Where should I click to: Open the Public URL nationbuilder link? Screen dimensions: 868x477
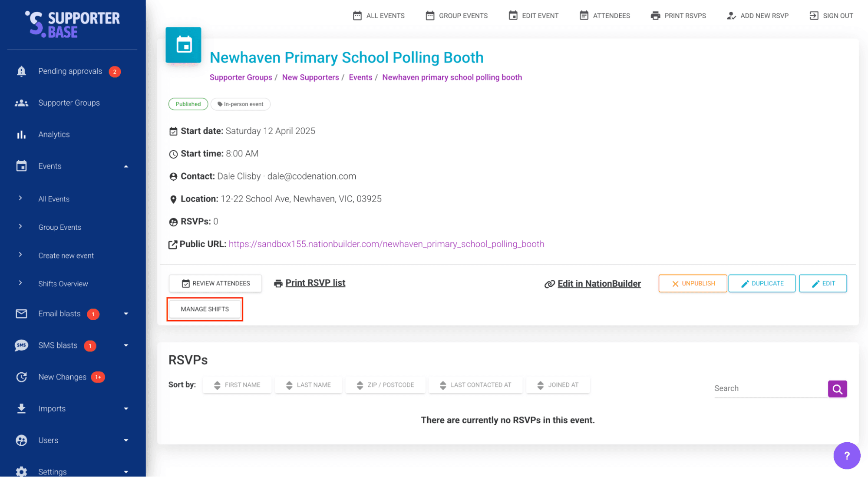point(386,244)
